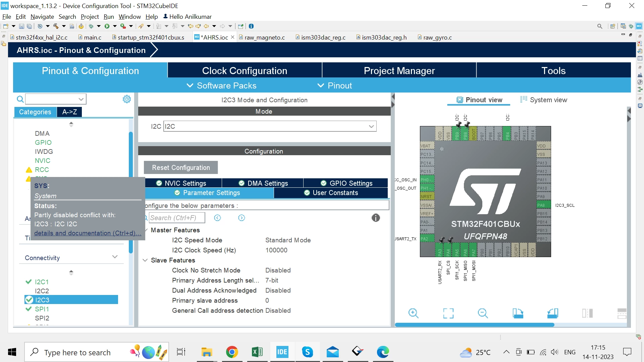Screen dimensions: 644x362
Task: Click the New file toolbar icon
Action: coord(6,26)
